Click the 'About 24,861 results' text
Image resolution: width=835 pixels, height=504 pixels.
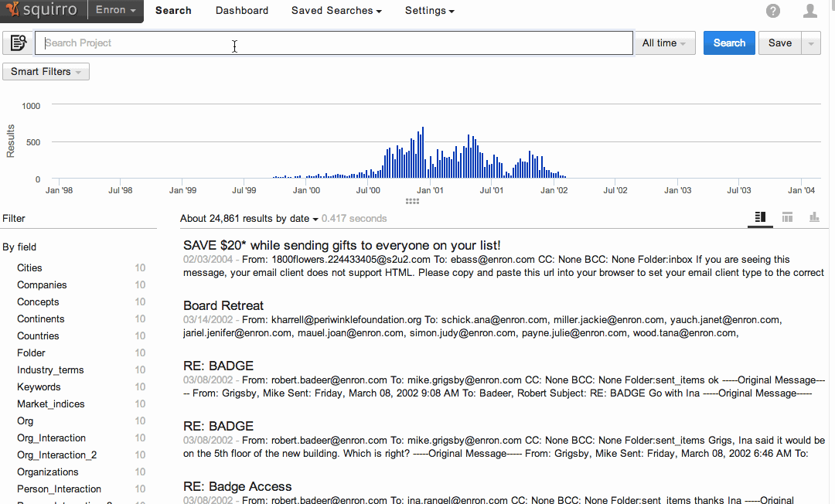[x=227, y=219]
